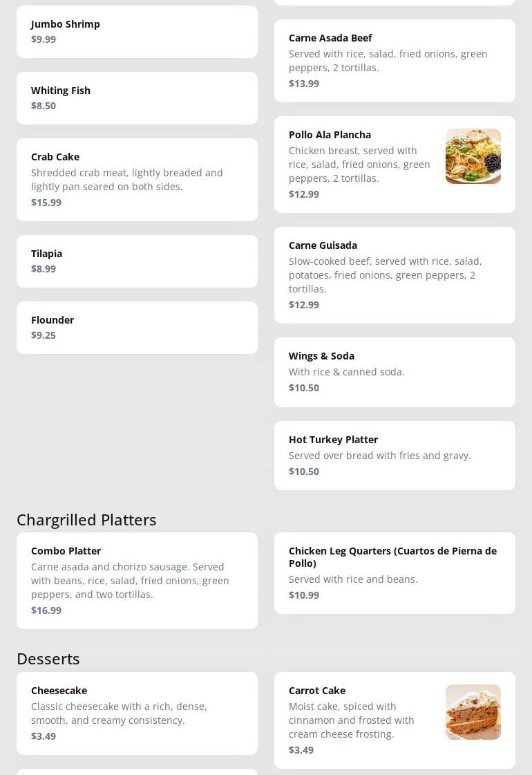This screenshot has width=532, height=775.
Task: Click the Carrot Cake photo thumbnail
Action: [473, 712]
